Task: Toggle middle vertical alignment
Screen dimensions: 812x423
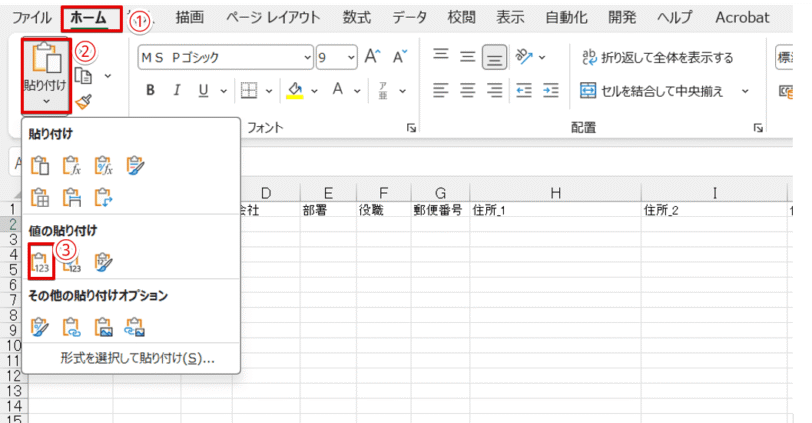Action: (x=468, y=56)
